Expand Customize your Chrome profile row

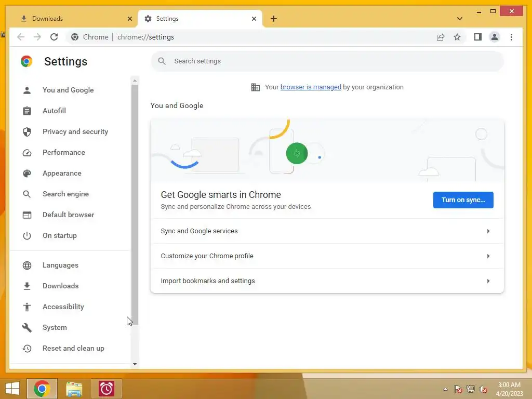click(327, 256)
